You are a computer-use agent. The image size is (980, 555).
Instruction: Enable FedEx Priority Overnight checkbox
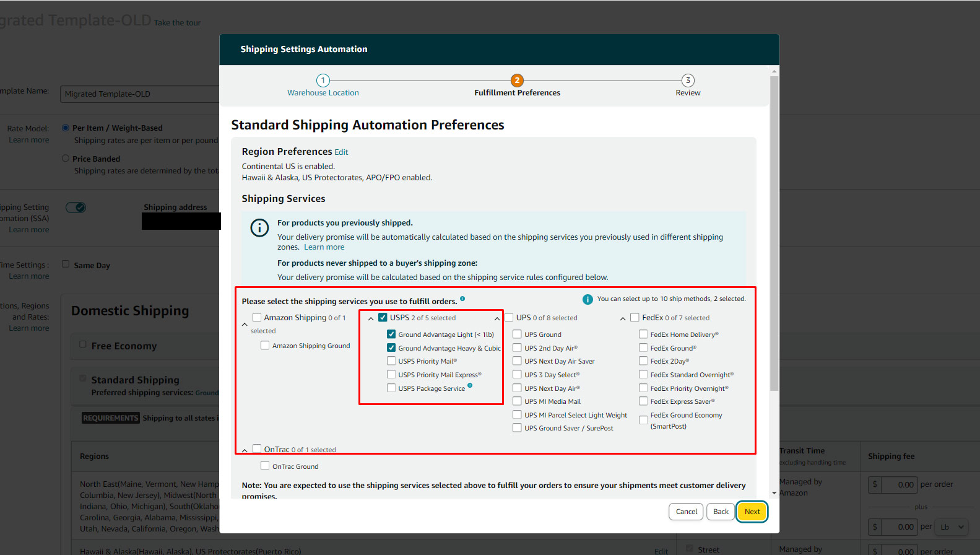(x=643, y=388)
